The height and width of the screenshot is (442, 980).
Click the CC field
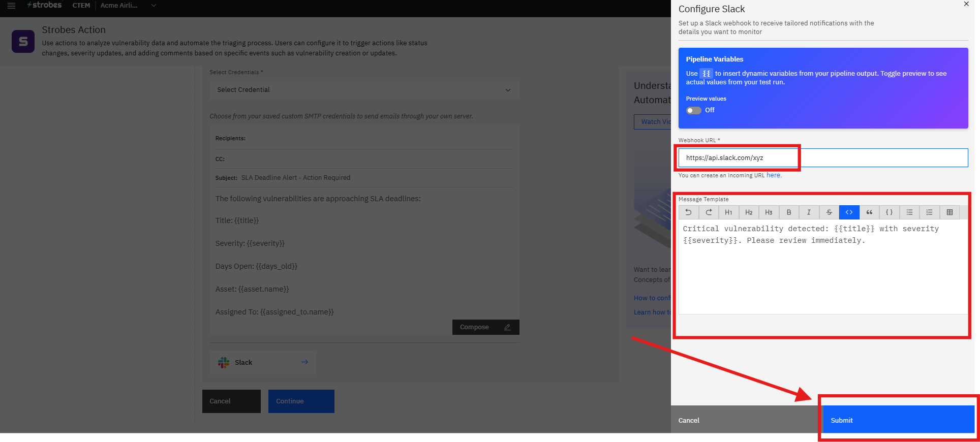(x=364, y=159)
